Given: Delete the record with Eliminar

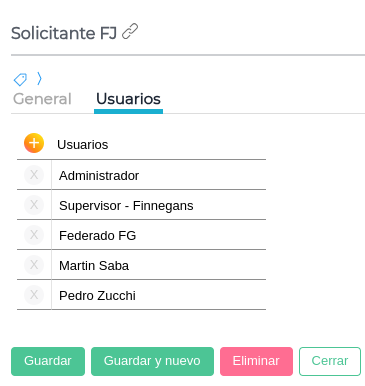Looking at the screenshot, I should click(x=256, y=361).
